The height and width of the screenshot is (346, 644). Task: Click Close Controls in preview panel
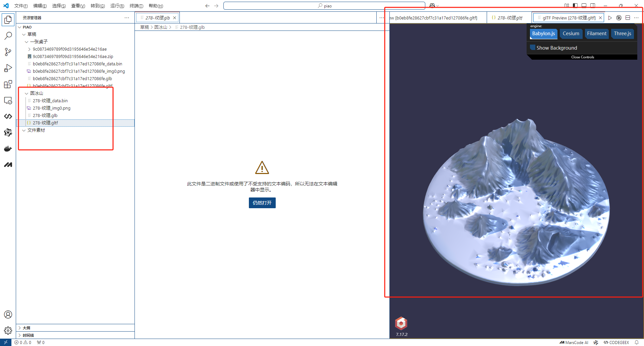[x=582, y=57]
